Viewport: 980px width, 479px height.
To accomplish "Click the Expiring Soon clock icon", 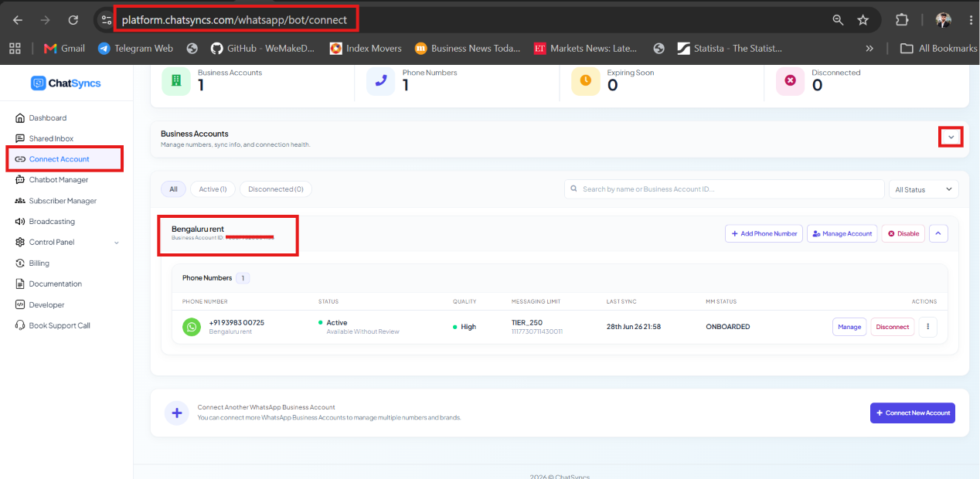I will [585, 80].
